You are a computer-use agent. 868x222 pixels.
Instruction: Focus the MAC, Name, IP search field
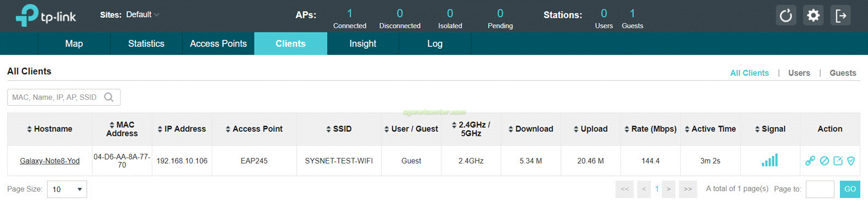point(63,97)
